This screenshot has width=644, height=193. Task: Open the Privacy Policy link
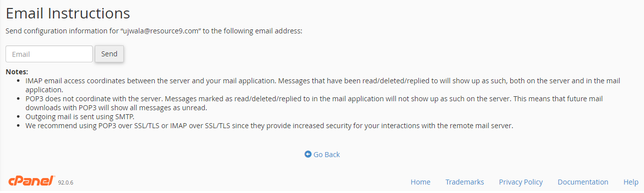point(521,182)
